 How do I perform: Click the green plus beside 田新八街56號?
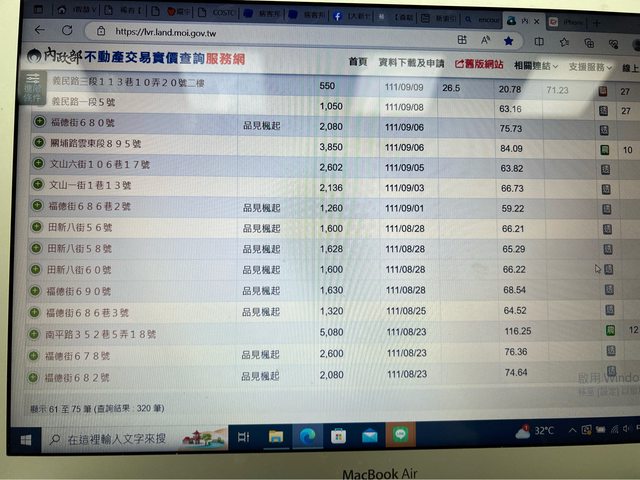(36, 228)
